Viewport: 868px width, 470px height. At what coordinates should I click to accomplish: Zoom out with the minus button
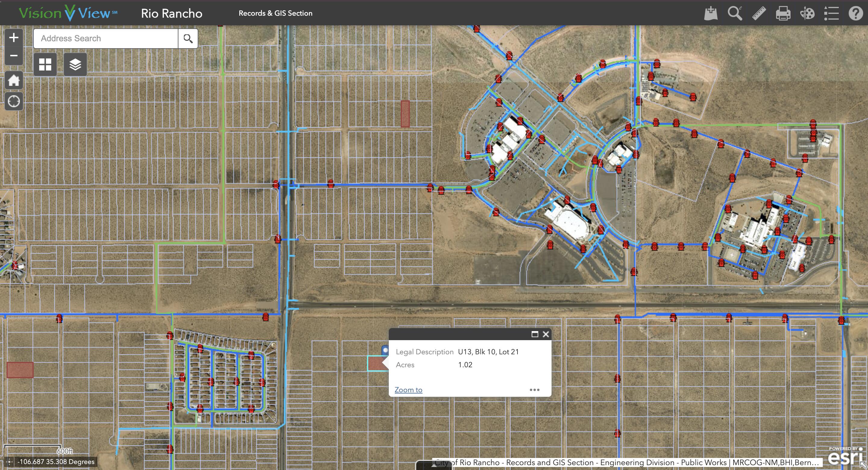14,56
